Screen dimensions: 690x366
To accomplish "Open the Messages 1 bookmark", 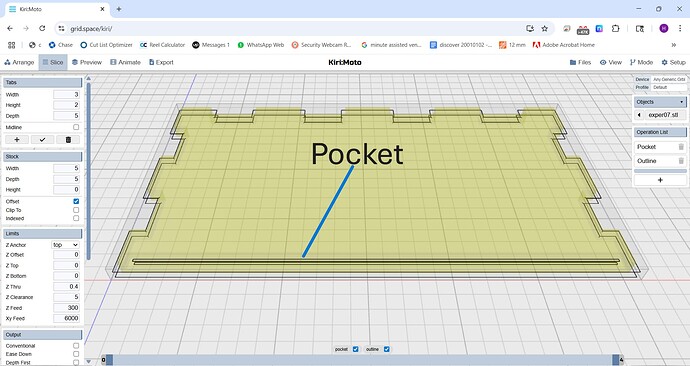I will (211, 45).
